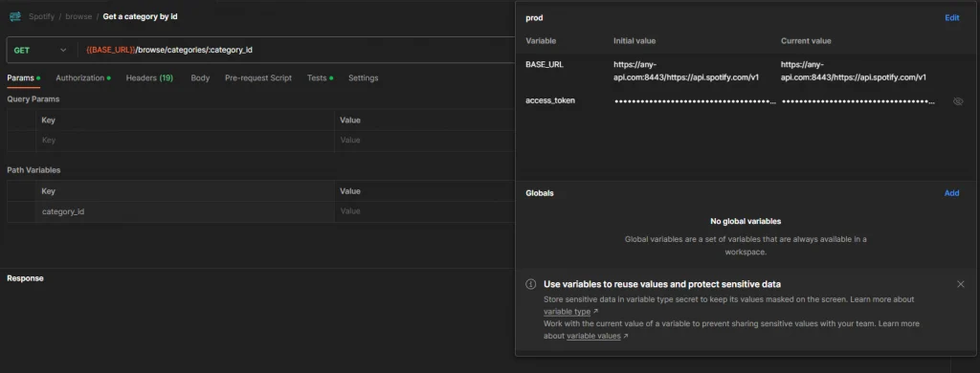Click Add next to Globals
The image size is (980, 373).
click(x=951, y=193)
